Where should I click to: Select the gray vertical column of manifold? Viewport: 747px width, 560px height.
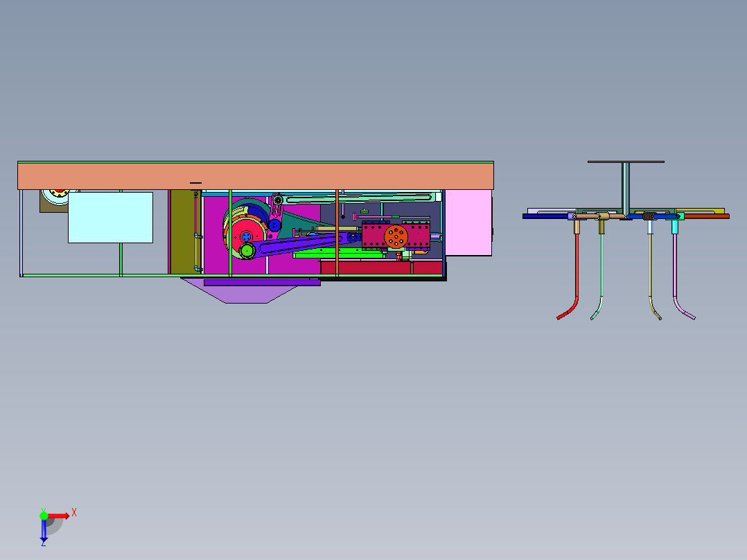point(626,189)
